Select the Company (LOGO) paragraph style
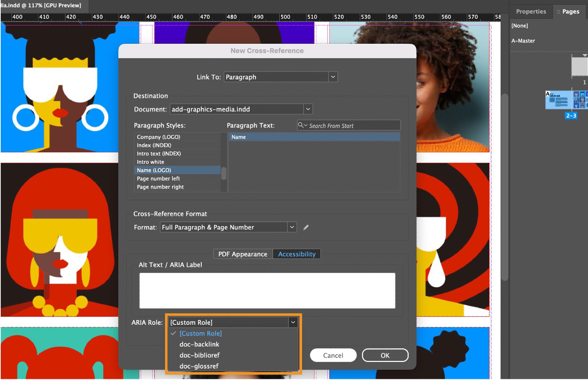 pos(158,136)
